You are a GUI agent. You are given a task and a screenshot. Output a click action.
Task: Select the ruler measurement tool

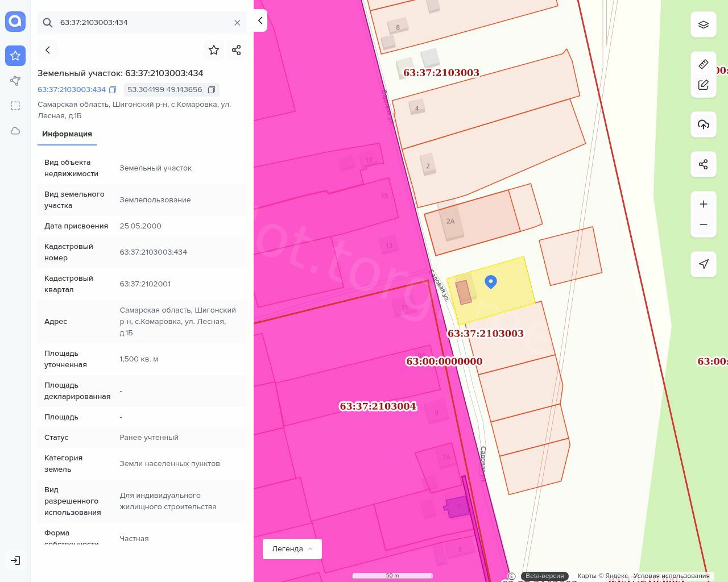click(703, 64)
